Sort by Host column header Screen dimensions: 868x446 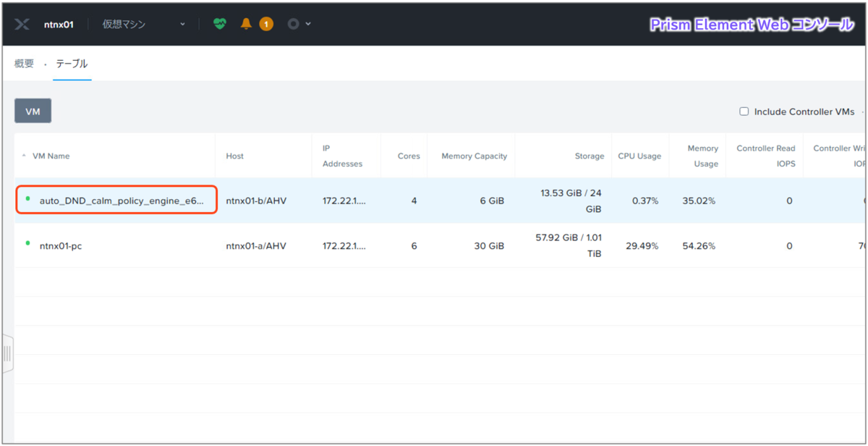[x=235, y=156]
